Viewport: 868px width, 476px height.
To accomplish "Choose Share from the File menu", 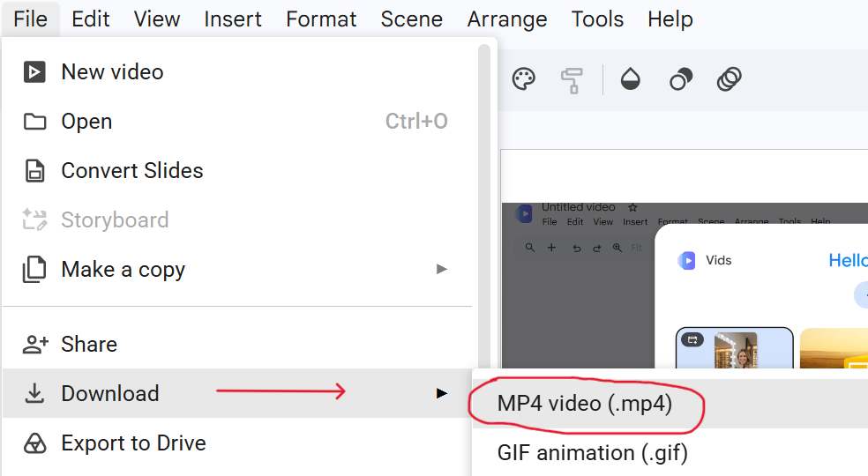I will [x=238, y=345].
